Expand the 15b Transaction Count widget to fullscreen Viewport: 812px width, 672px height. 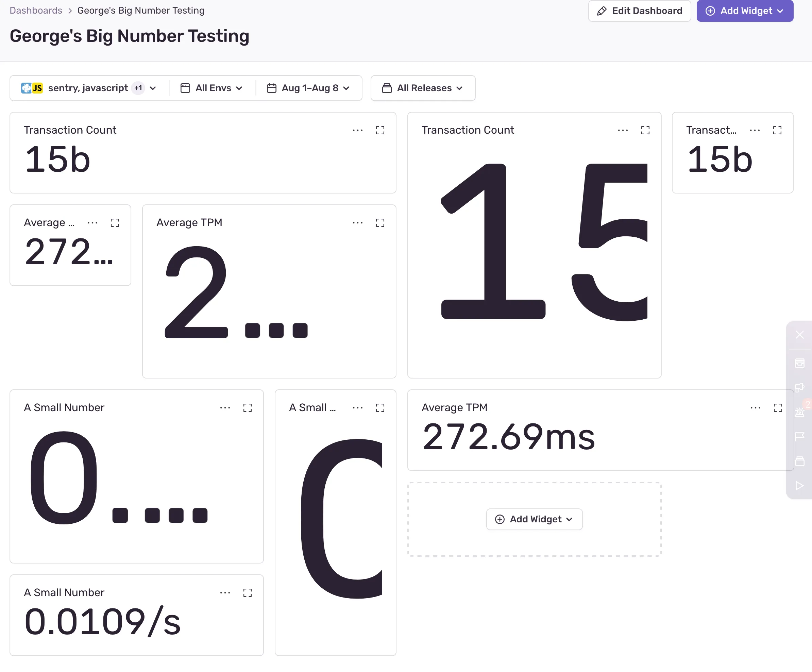click(380, 130)
